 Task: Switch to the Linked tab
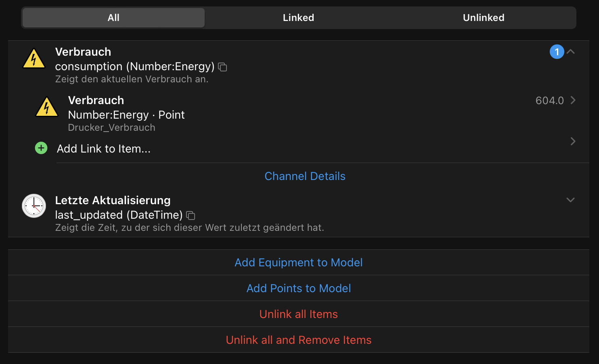[x=298, y=17]
